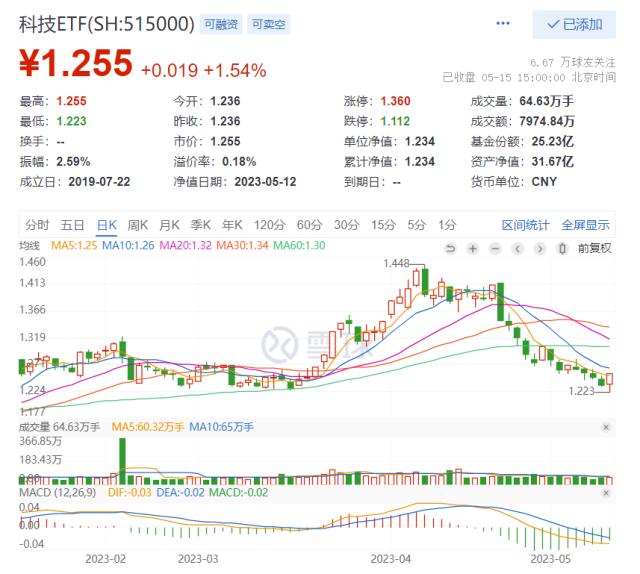The width and height of the screenshot is (640, 574).
Task: Click the 科技ETF(SH:515000) title
Action: point(107,24)
